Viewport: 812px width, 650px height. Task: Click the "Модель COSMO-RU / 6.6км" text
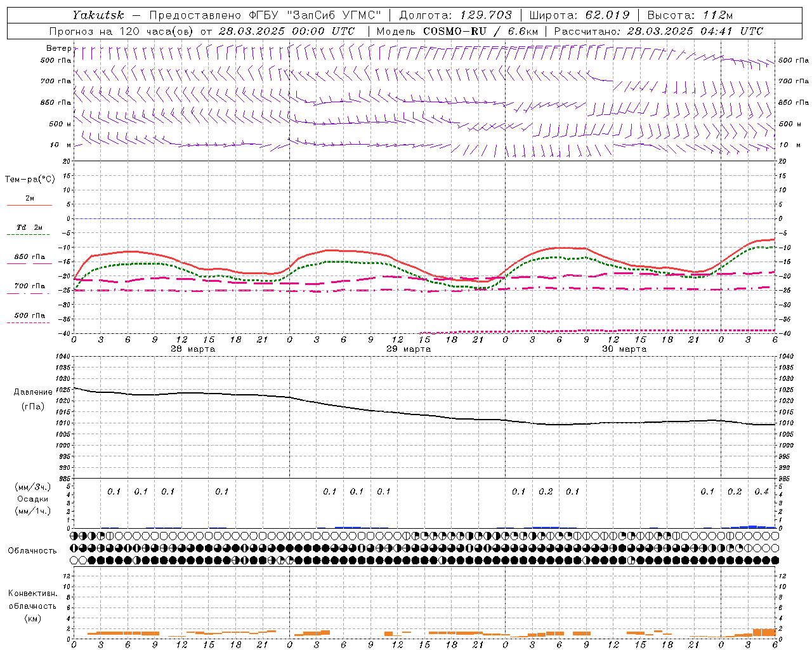[x=457, y=31]
